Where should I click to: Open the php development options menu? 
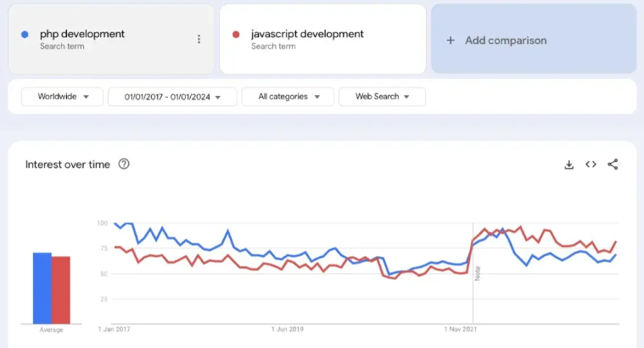click(x=199, y=39)
